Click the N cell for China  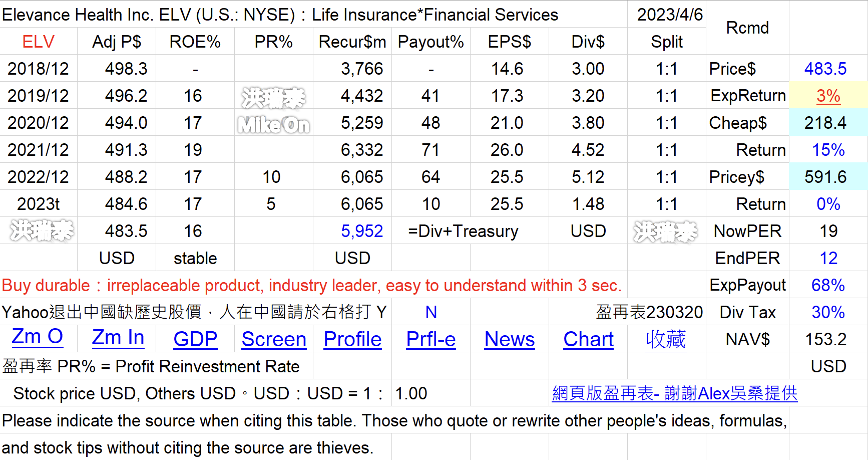coord(431,312)
